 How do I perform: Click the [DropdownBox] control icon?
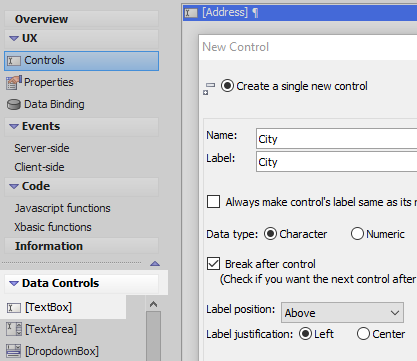[14, 351]
